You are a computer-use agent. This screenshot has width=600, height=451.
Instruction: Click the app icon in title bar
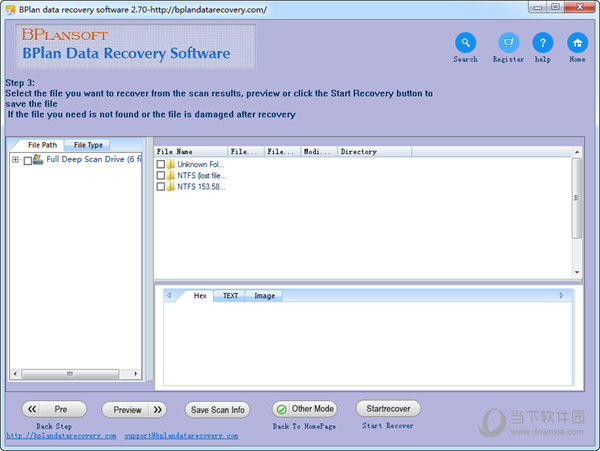(x=10, y=10)
